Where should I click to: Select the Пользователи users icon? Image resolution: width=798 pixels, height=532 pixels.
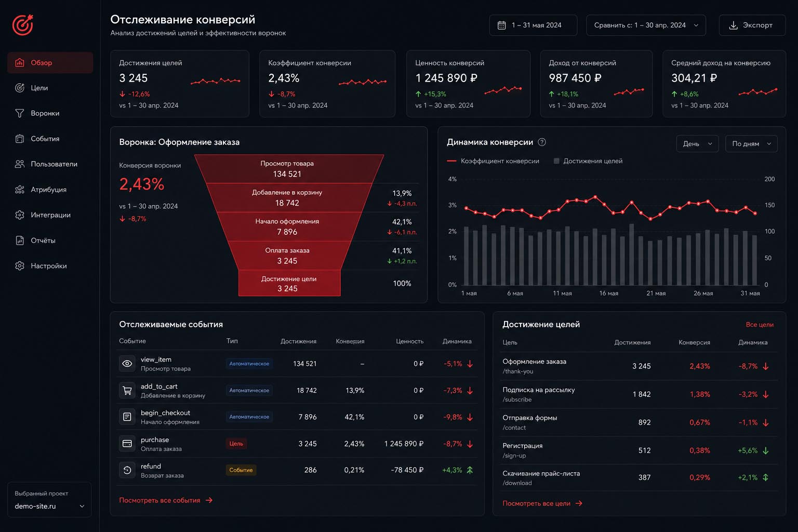[20, 164]
